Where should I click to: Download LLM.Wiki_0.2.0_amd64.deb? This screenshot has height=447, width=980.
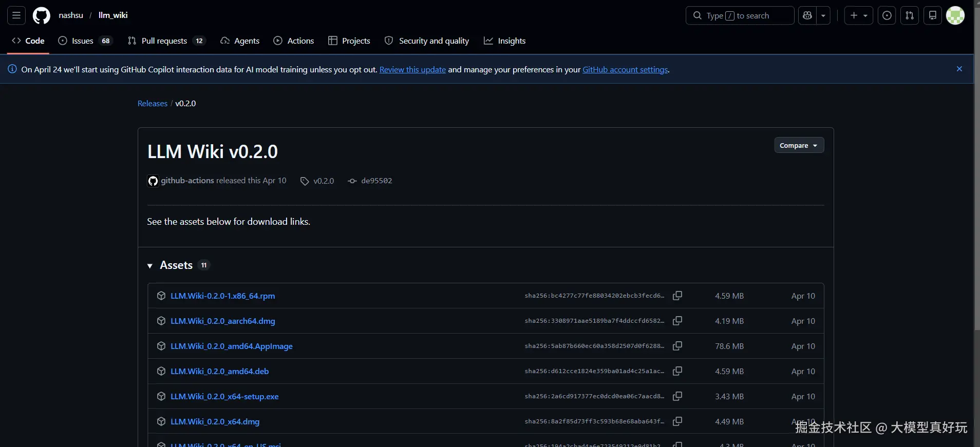(220, 371)
